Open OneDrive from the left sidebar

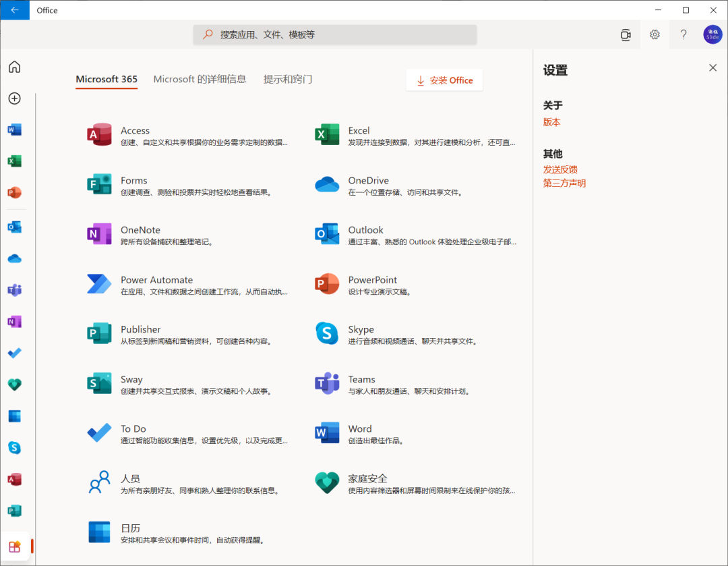point(14,259)
